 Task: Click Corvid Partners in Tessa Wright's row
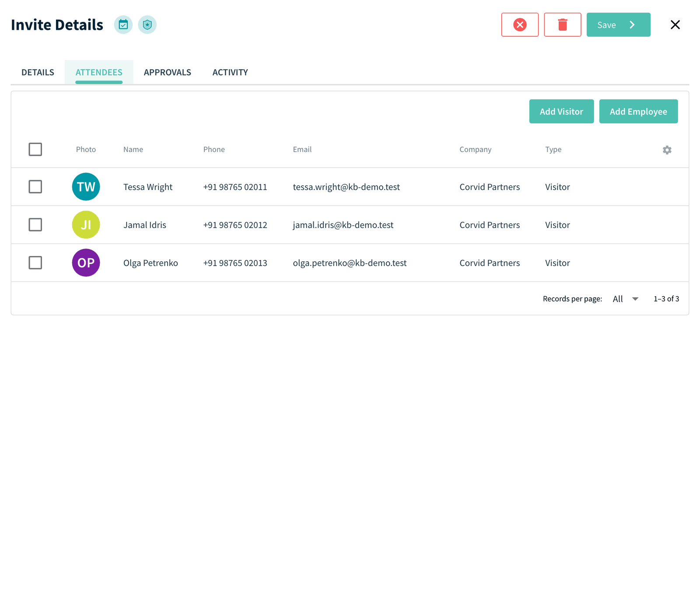[x=490, y=187]
